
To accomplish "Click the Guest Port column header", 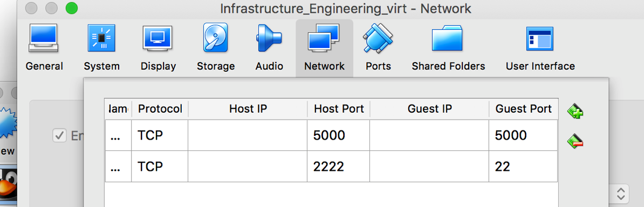I will click(523, 109).
